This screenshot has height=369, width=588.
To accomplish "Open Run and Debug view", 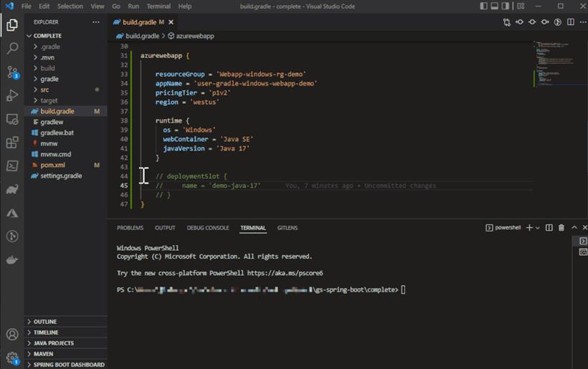I will click(x=12, y=95).
